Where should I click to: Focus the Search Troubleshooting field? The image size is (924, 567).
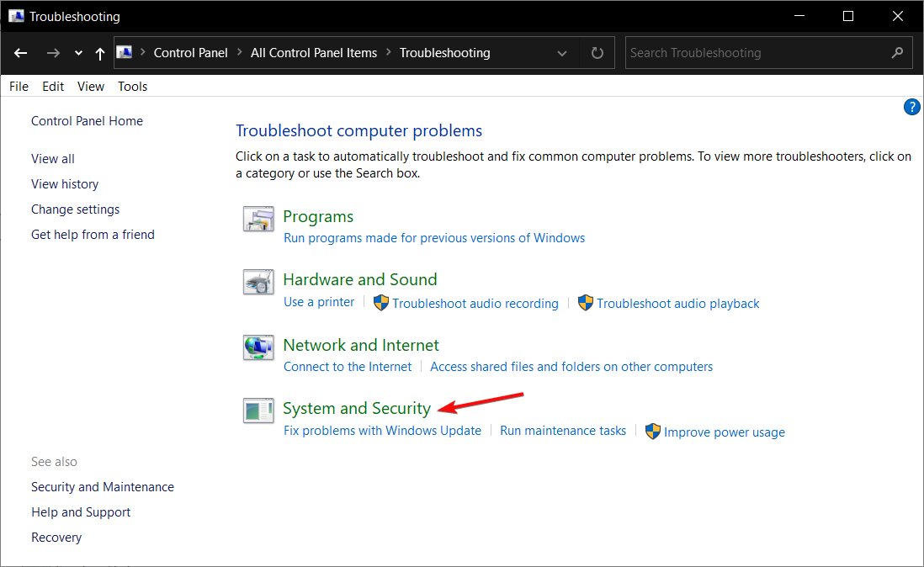pos(768,53)
